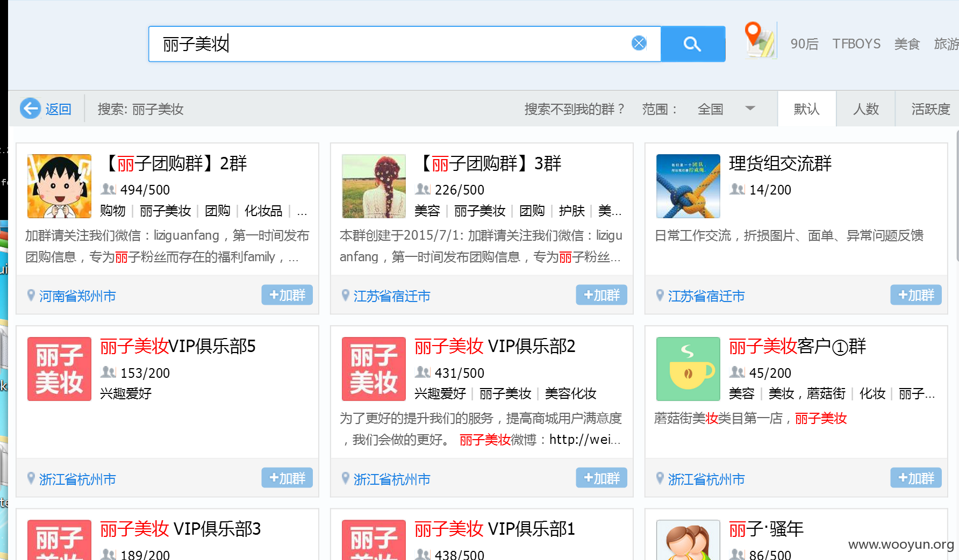The height and width of the screenshot is (560, 959).
Task: Select 兴趣爱好 tag in VIP俱乐部5
Action: point(126,393)
